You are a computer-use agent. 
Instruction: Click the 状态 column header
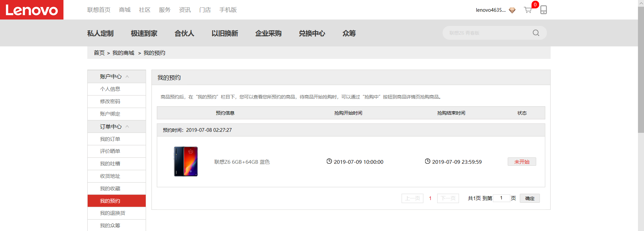coord(522,113)
